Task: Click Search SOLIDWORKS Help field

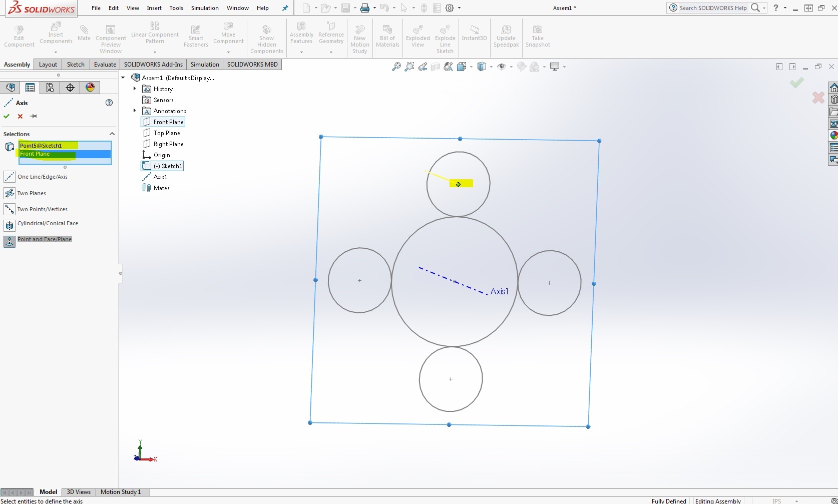Action: (713, 8)
